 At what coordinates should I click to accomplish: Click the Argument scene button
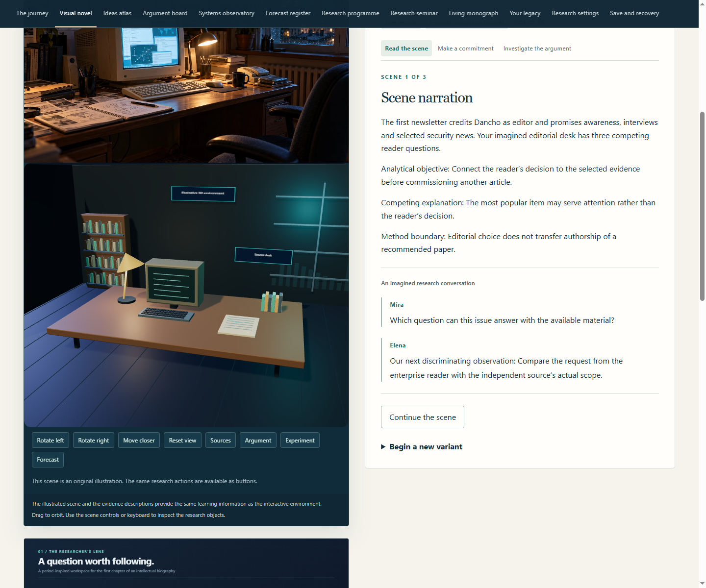point(258,441)
